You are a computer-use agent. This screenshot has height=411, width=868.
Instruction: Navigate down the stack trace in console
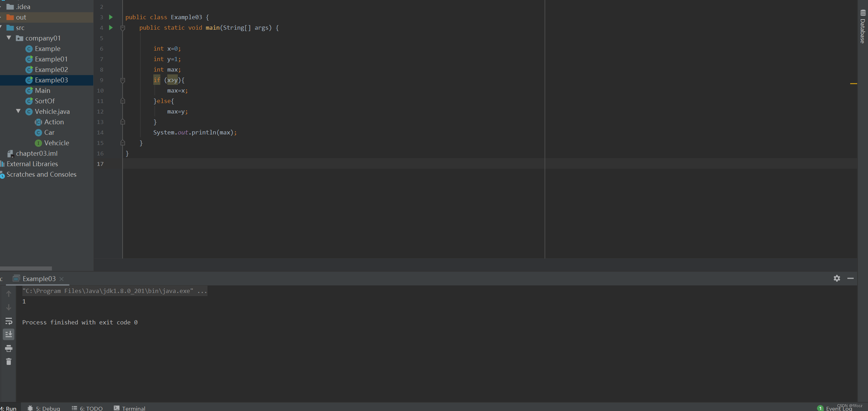9,307
